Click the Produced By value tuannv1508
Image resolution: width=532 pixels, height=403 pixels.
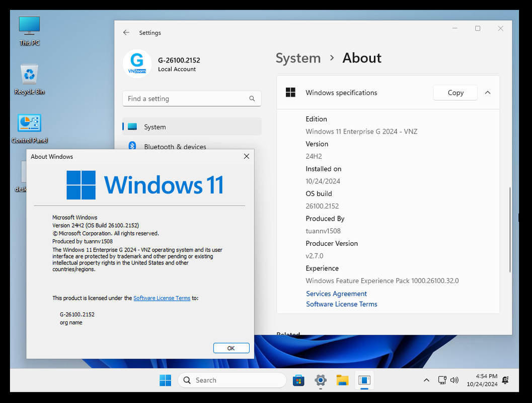click(323, 231)
